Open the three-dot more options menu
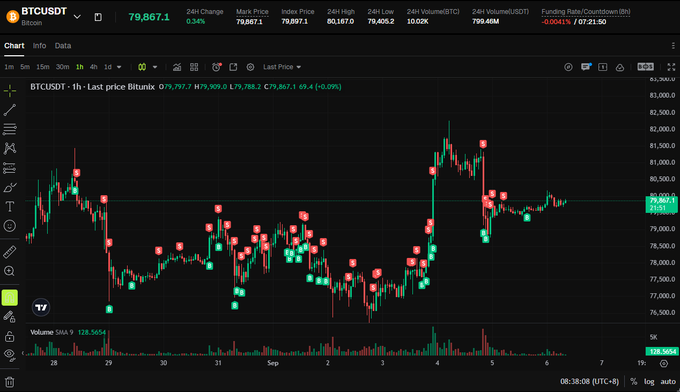Image resolution: width=680 pixels, height=392 pixels. (x=673, y=46)
